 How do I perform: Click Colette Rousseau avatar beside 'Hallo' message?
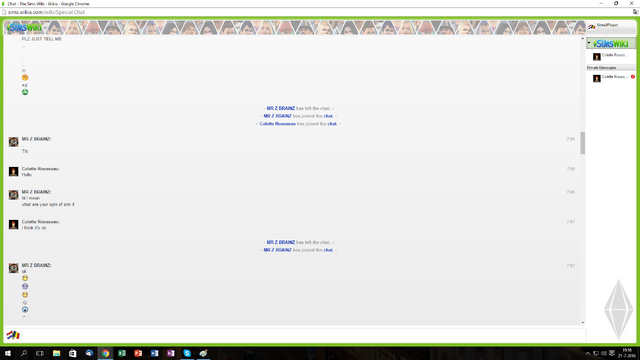pos(13,171)
